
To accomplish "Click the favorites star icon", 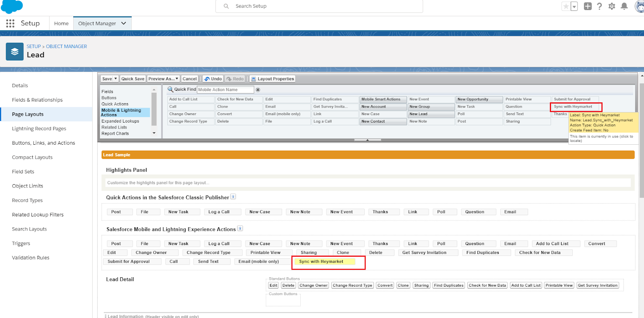I will click(566, 6).
